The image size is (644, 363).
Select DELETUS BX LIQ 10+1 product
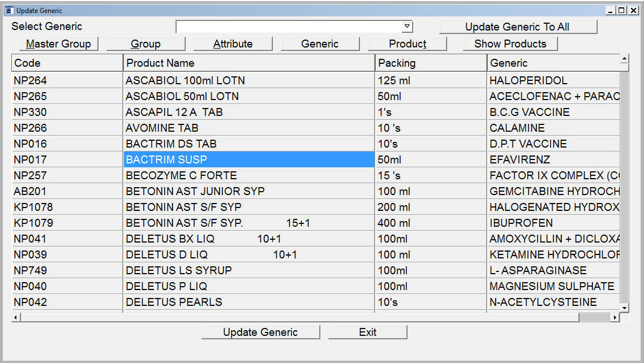click(249, 239)
